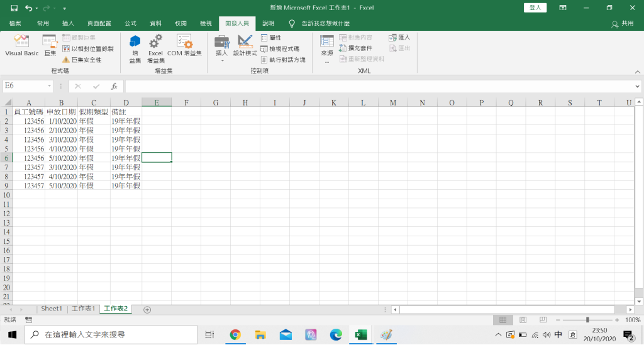This screenshot has width=644, height=362.
Task: Expand the Undo history dropdown arrow
Action: click(x=36, y=8)
